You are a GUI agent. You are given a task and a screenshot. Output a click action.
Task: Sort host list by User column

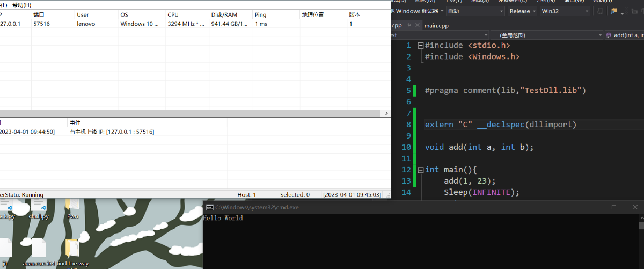click(96, 15)
